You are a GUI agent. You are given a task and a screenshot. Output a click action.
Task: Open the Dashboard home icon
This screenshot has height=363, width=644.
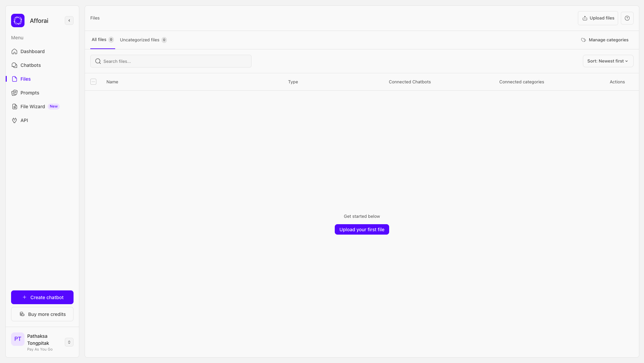coord(14,51)
